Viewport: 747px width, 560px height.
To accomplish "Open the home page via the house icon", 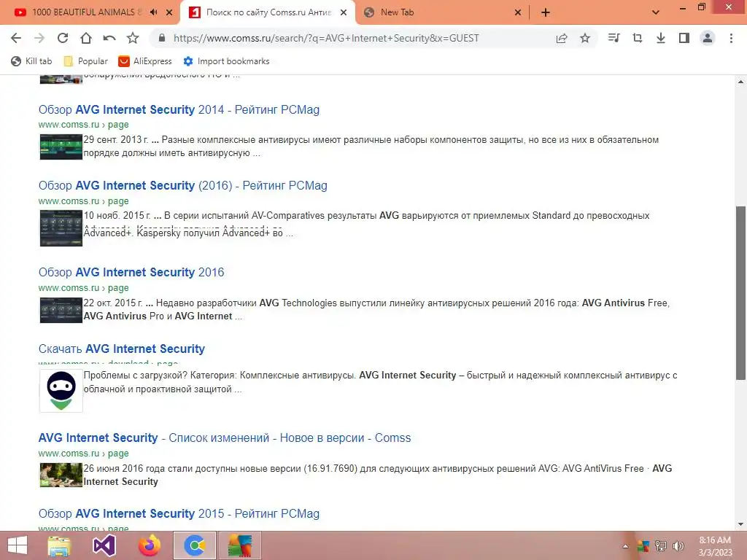I will coord(86,38).
